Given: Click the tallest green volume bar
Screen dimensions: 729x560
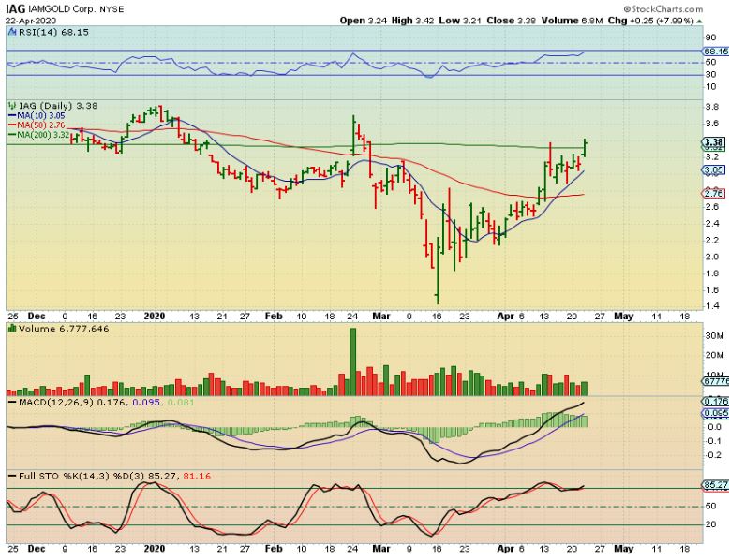Looking at the screenshot, I should [x=353, y=361].
